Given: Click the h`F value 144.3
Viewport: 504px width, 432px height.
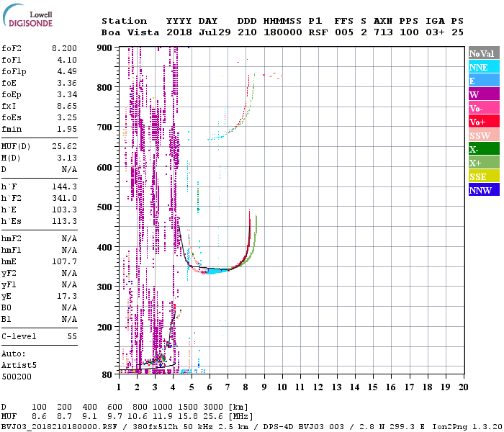Looking at the screenshot, I should 64,186.
